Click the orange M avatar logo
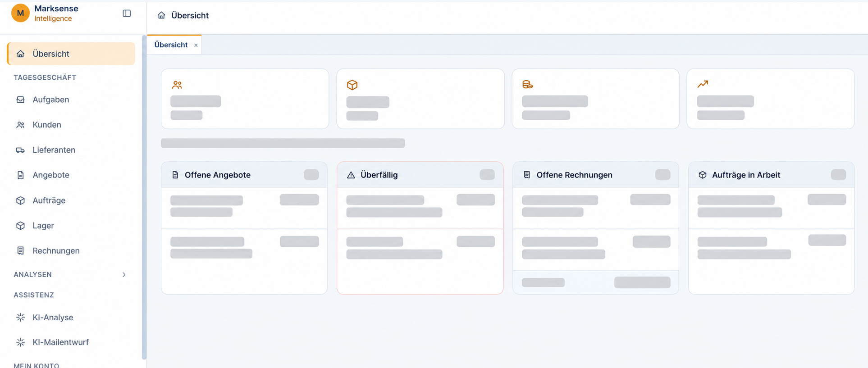Screen dimensions: 868x368 pos(20,13)
